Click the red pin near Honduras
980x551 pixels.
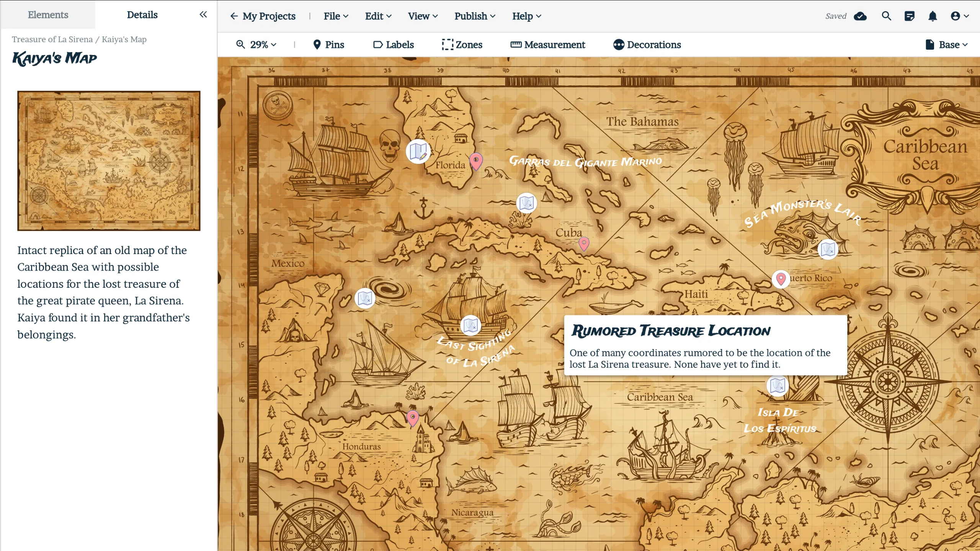tap(412, 419)
